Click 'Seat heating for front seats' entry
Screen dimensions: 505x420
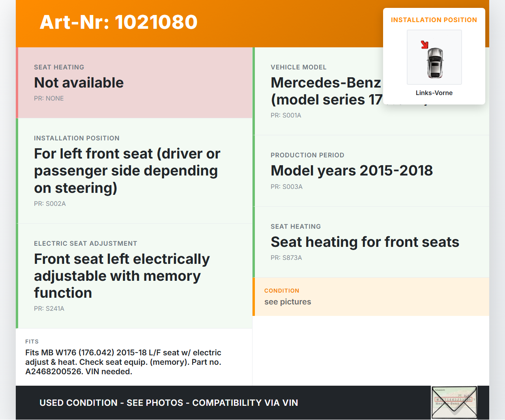(x=365, y=242)
